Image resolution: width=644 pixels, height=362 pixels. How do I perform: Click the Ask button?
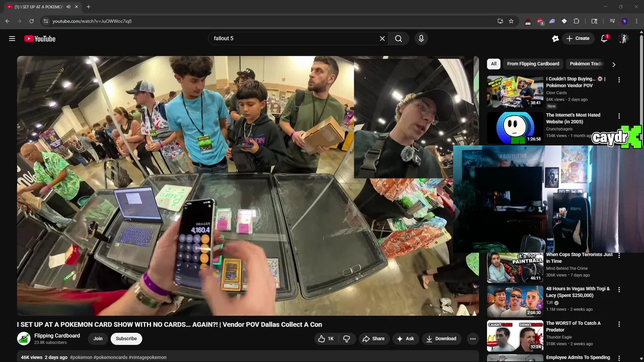[405, 339]
